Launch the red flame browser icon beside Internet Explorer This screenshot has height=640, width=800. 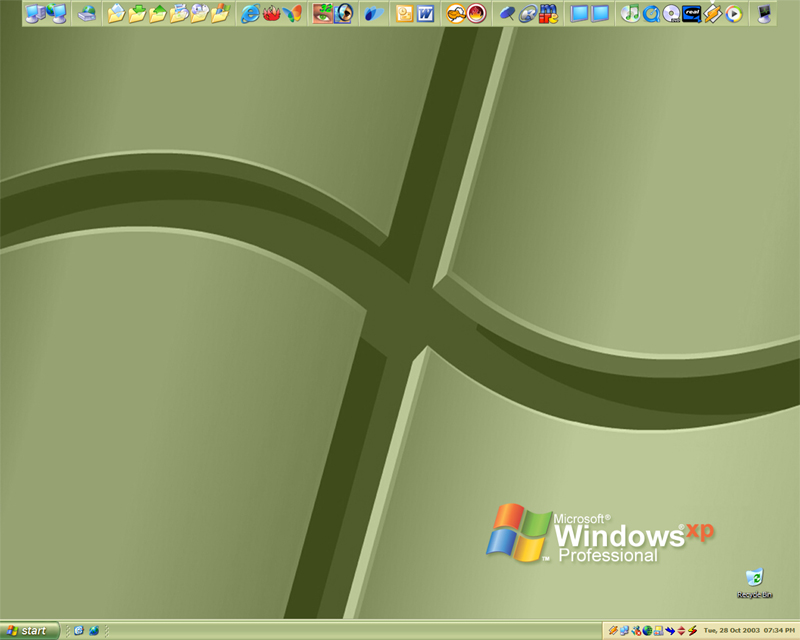[x=271, y=13]
